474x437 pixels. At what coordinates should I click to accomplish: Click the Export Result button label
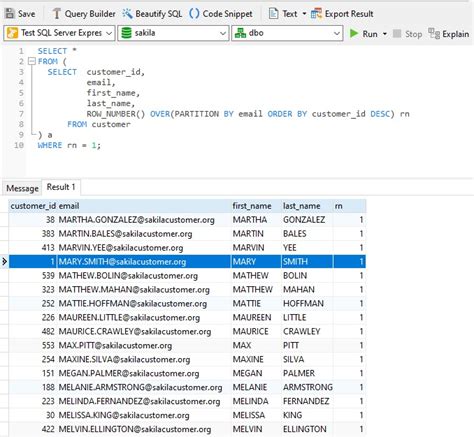tap(349, 14)
